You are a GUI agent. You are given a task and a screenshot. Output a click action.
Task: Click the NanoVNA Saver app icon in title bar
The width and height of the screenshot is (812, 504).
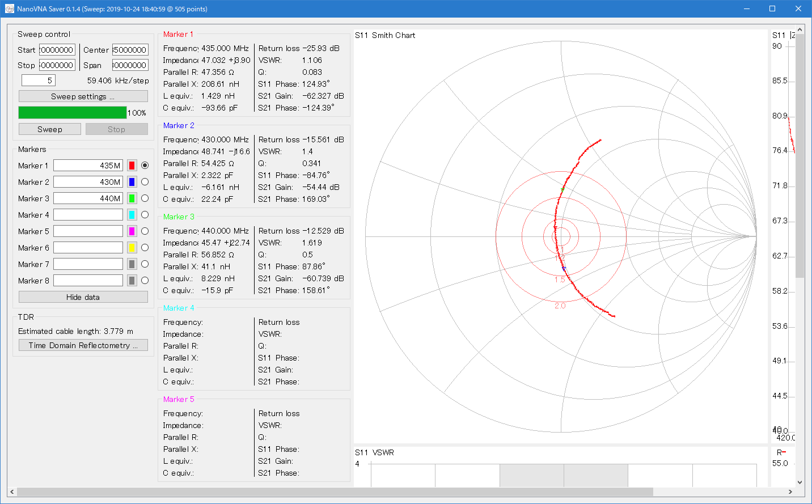click(x=10, y=9)
